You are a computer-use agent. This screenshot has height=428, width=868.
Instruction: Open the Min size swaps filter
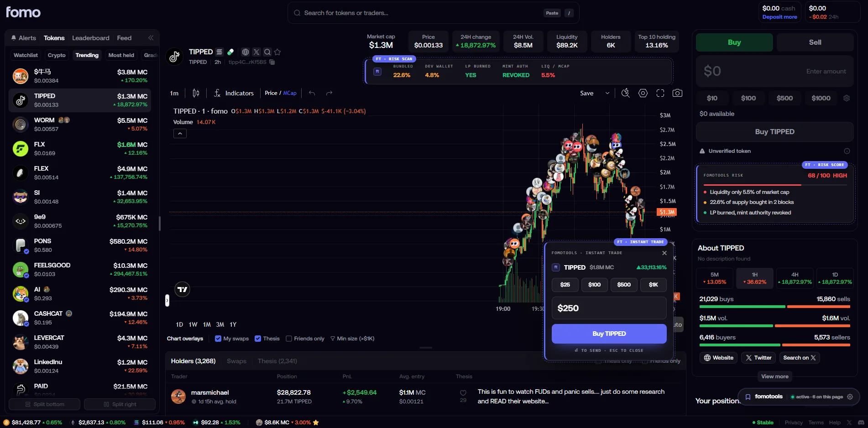352,339
